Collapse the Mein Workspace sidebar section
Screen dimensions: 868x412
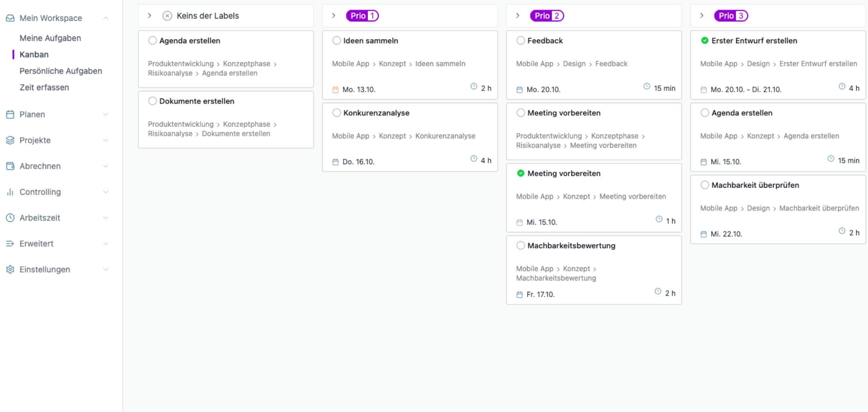click(106, 18)
